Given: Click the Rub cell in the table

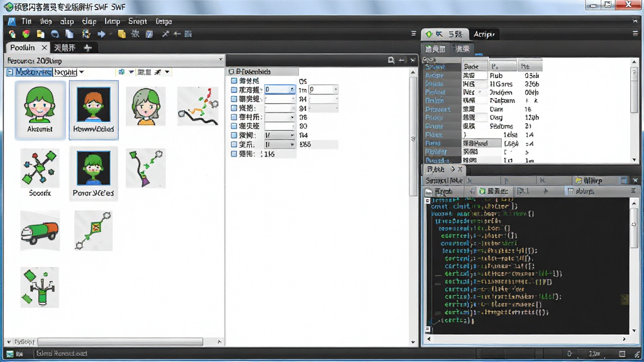Looking at the screenshot, I should pos(496,75).
